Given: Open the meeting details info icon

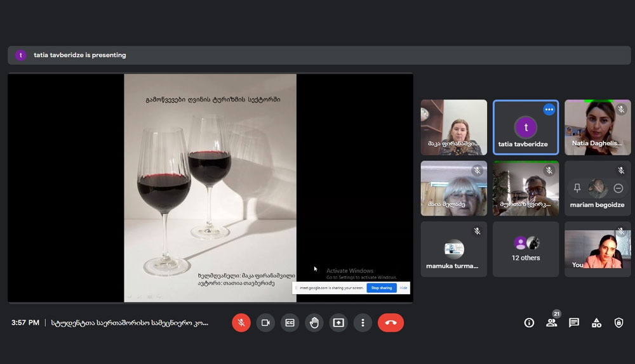Looking at the screenshot, I should tap(529, 323).
